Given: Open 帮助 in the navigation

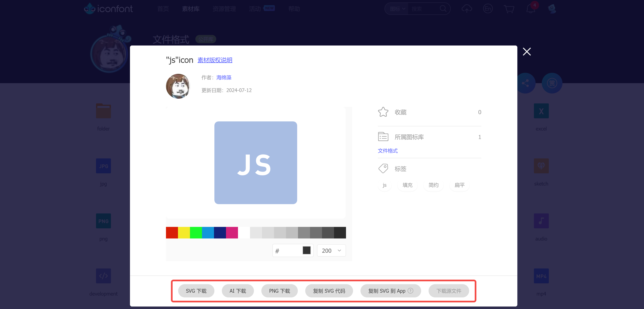Looking at the screenshot, I should (x=294, y=9).
